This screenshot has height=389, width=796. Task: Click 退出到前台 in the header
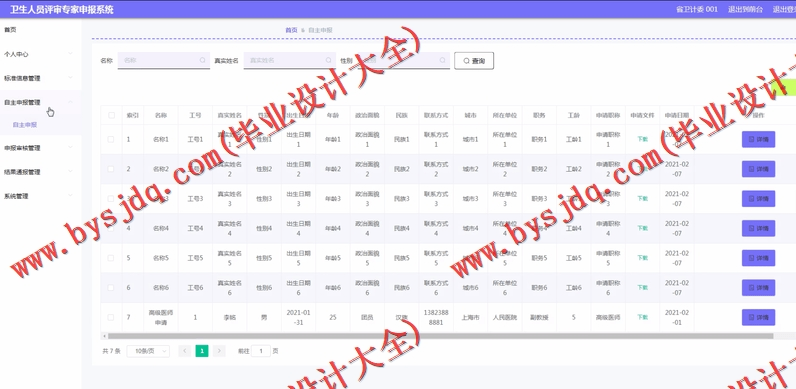tap(745, 9)
